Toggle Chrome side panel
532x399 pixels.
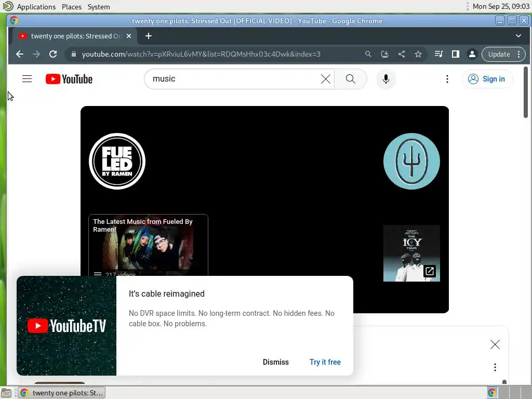tap(455, 54)
